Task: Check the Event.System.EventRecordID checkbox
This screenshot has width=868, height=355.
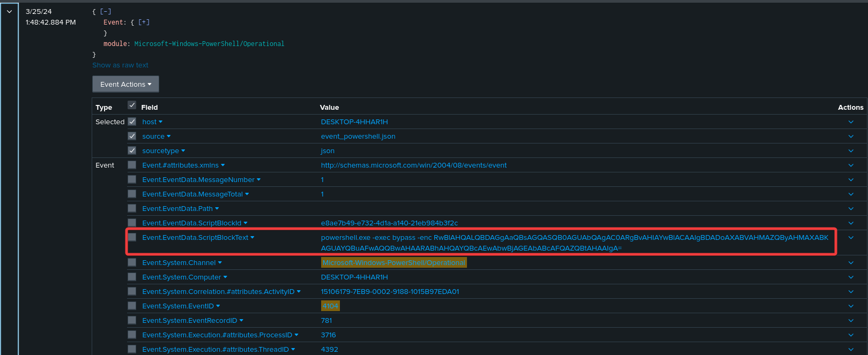Action: tap(132, 320)
